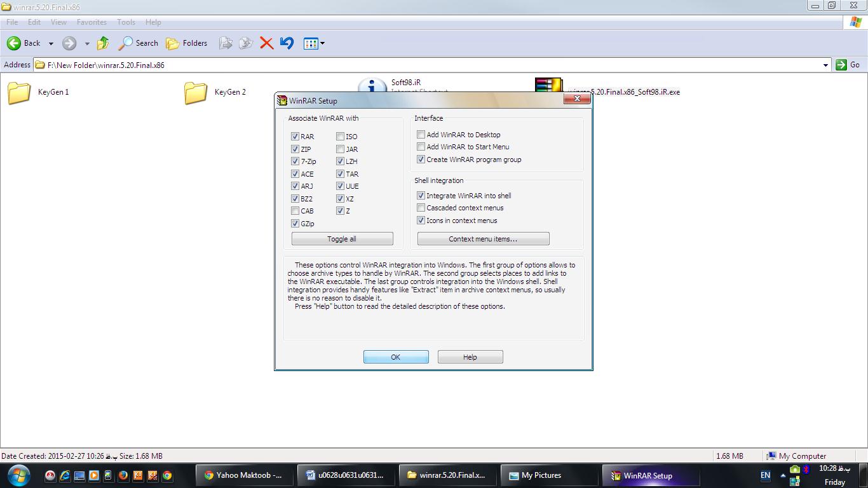Launch Firefox from the quick launch bar
The width and height of the screenshot is (868, 488).
pyautogui.click(x=123, y=475)
